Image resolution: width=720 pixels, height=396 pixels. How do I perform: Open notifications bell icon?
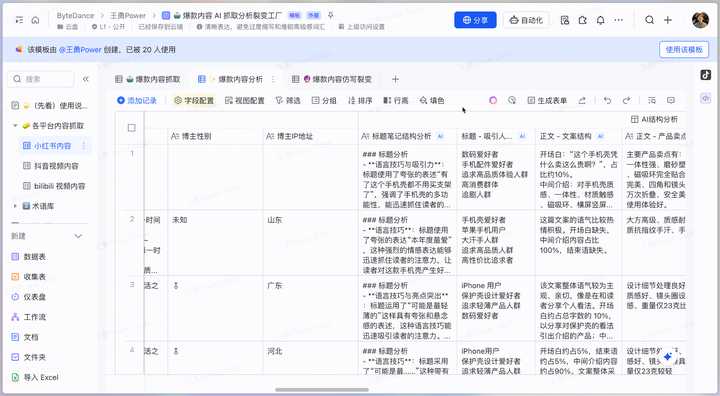(601, 20)
